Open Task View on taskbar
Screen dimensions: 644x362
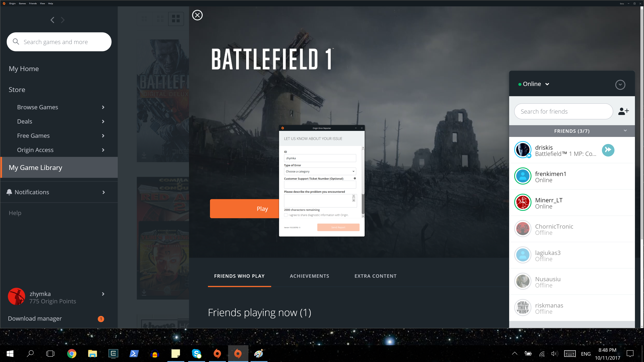point(50,353)
